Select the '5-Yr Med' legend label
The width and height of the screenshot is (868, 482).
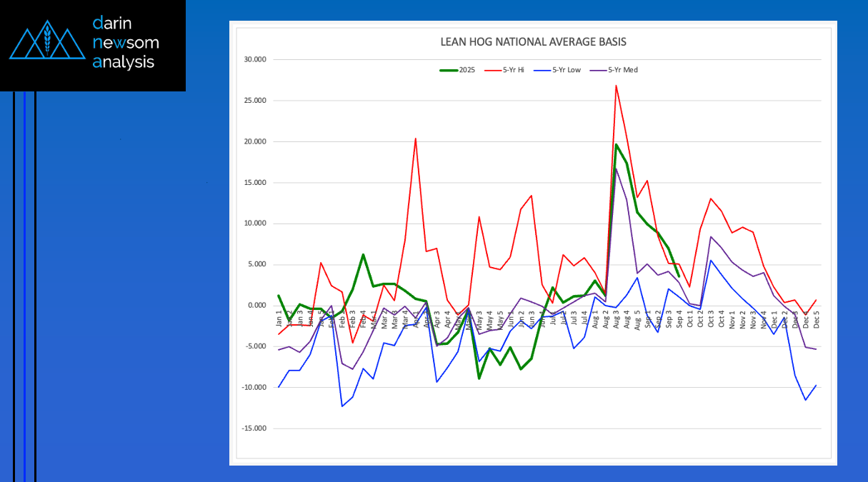pyautogui.click(x=622, y=70)
